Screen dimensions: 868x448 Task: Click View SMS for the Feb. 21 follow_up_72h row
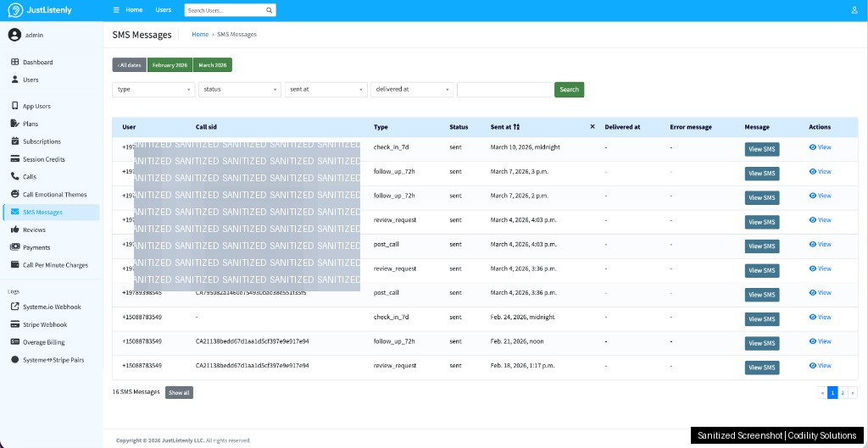762,344
